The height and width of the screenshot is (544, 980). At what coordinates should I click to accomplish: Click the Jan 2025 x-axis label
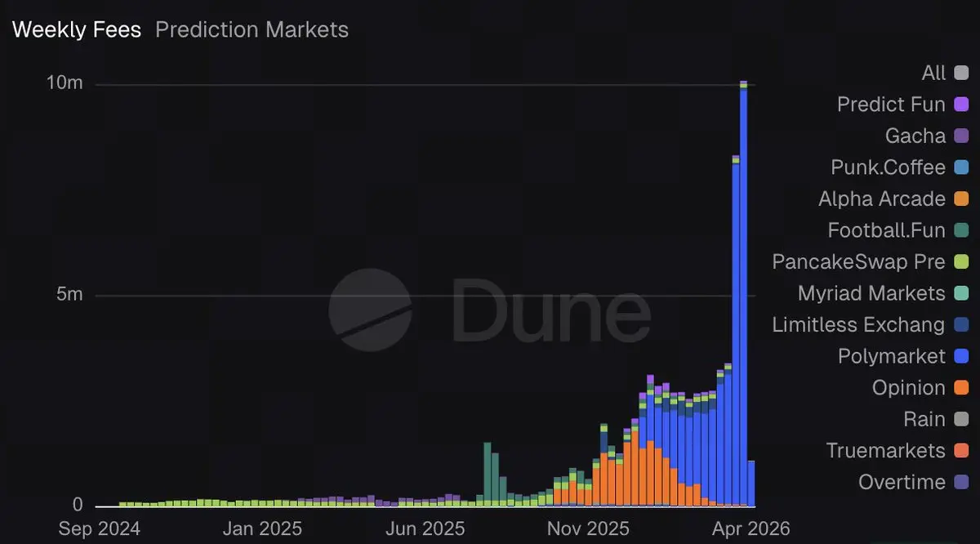coord(262,529)
